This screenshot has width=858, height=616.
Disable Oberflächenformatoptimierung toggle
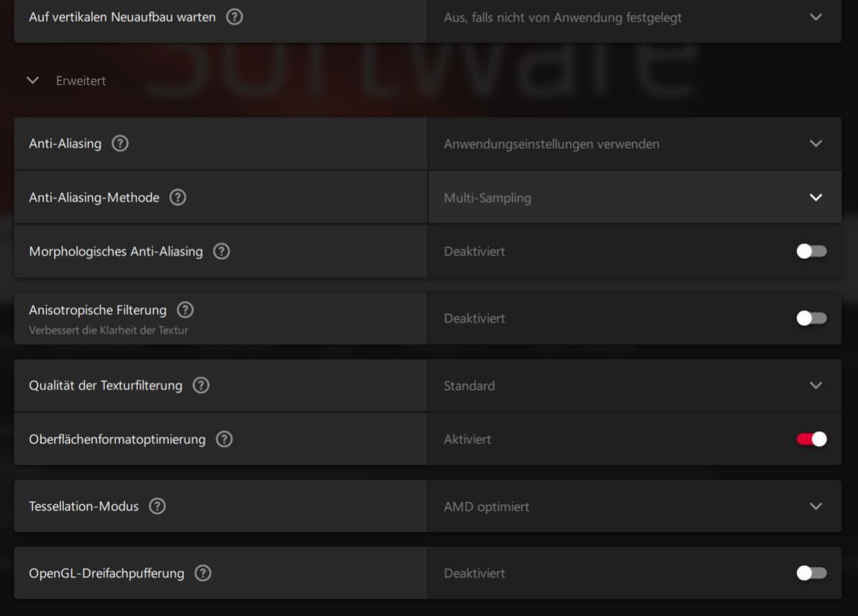coord(811,439)
